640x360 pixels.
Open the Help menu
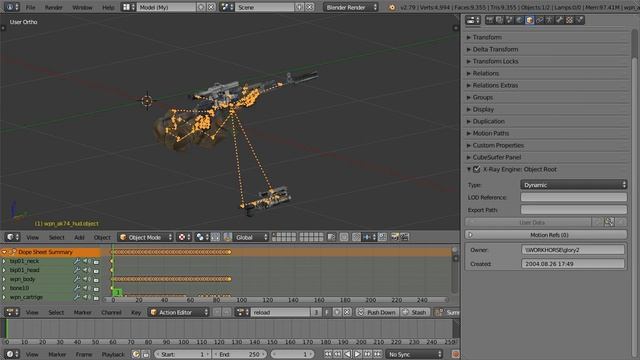[x=108, y=7]
